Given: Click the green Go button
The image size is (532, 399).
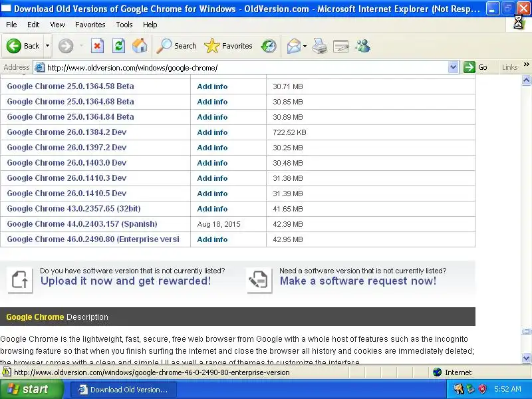Looking at the screenshot, I should [475, 67].
